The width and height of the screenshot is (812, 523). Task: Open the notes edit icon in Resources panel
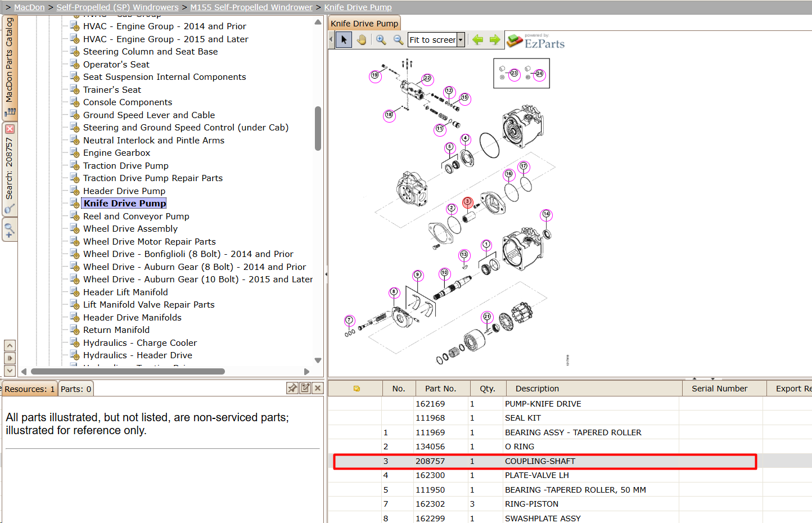click(x=305, y=388)
